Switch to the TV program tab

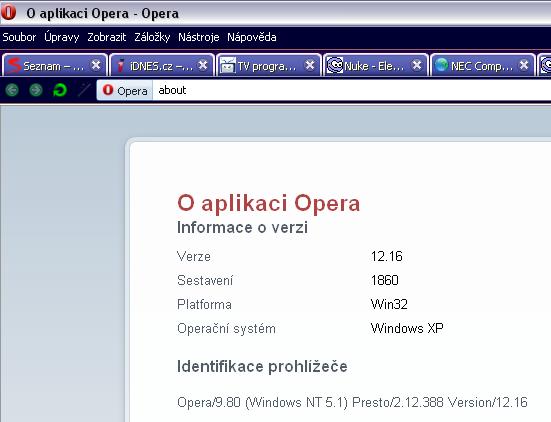[x=269, y=65]
